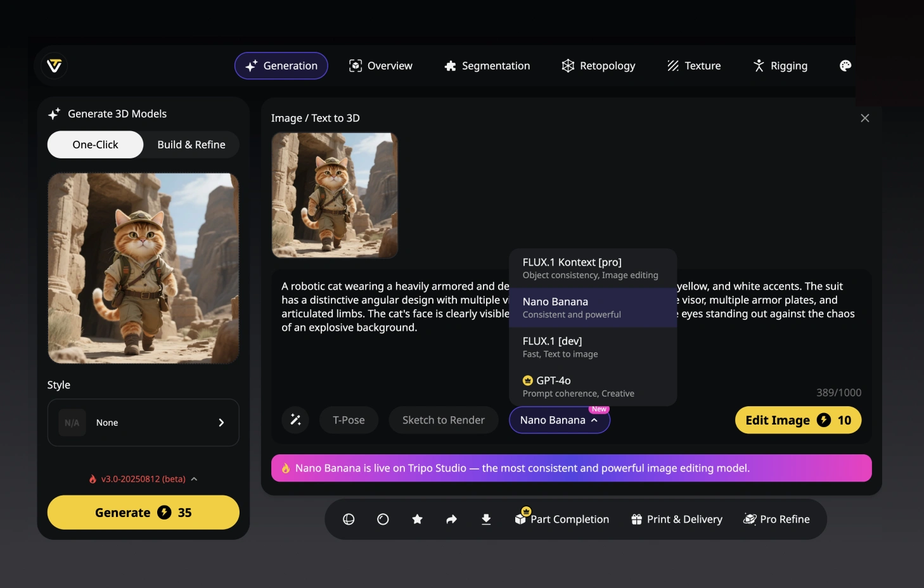Toggle the T-Pose option

[349, 420]
